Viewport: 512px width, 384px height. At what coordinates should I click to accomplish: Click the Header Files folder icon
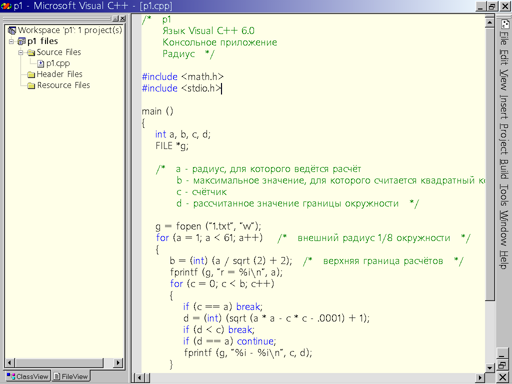(x=31, y=75)
